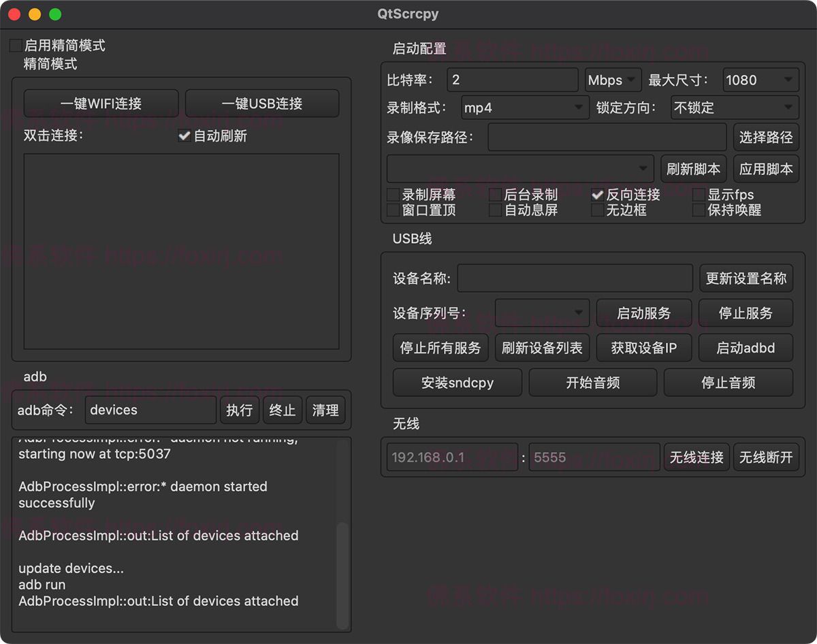Open the Mbps bitrate unit dropdown
The height and width of the screenshot is (644, 817).
tap(613, 80)
